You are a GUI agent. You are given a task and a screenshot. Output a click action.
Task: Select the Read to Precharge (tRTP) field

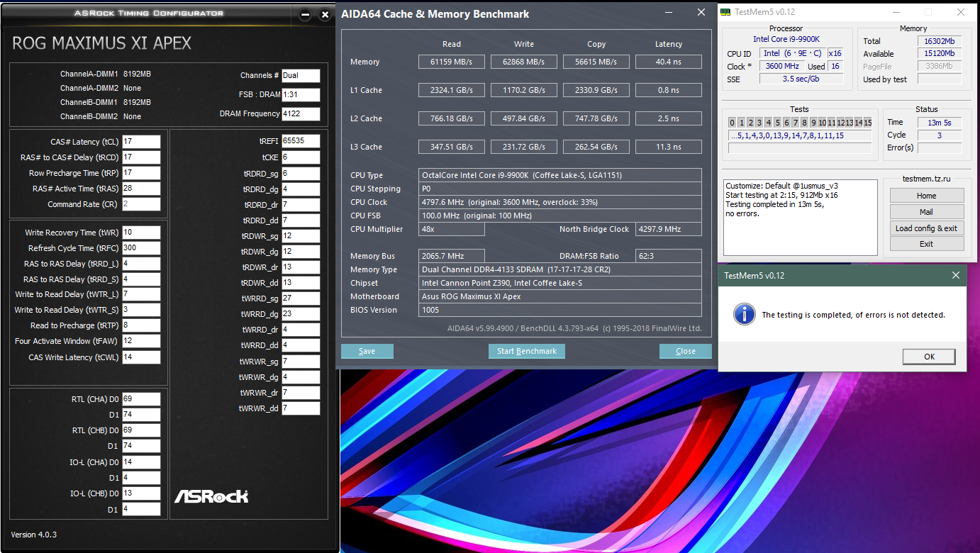[141, 325]
